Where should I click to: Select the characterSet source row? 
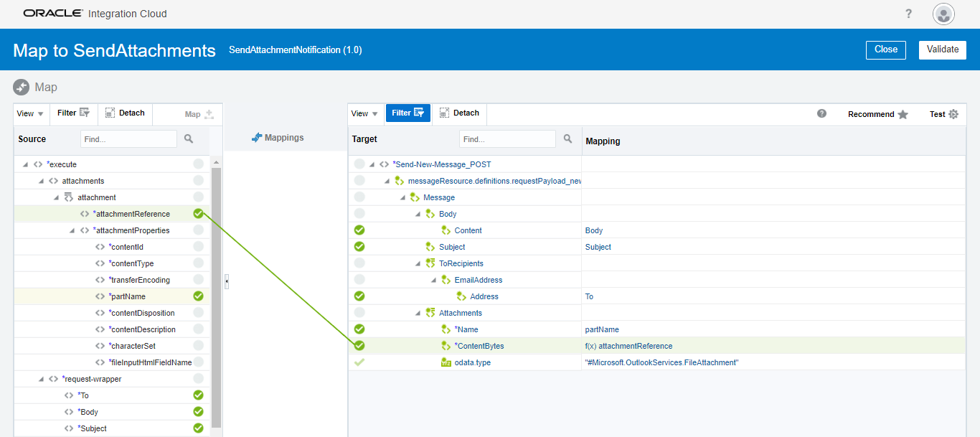coord(112,346)
